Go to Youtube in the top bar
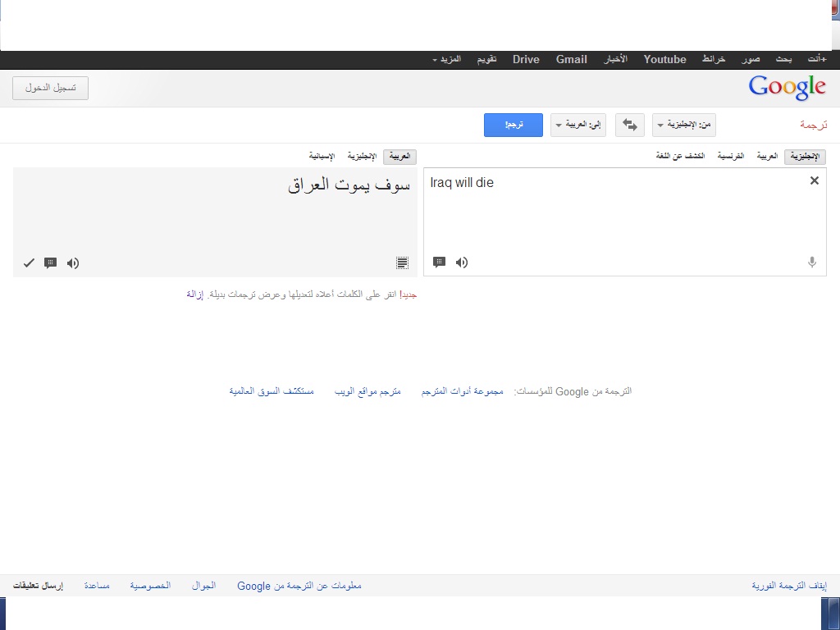 [664, 60]
